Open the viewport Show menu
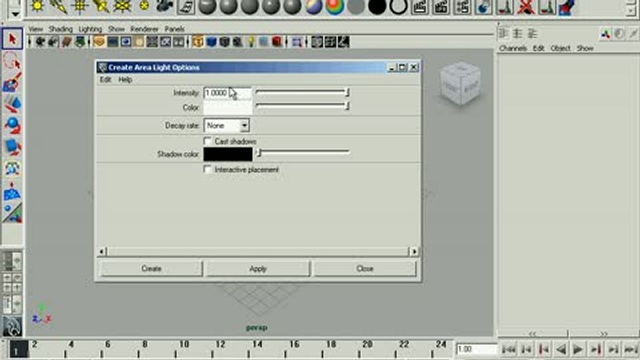The image size is (640, 360). tap(116, 29)
